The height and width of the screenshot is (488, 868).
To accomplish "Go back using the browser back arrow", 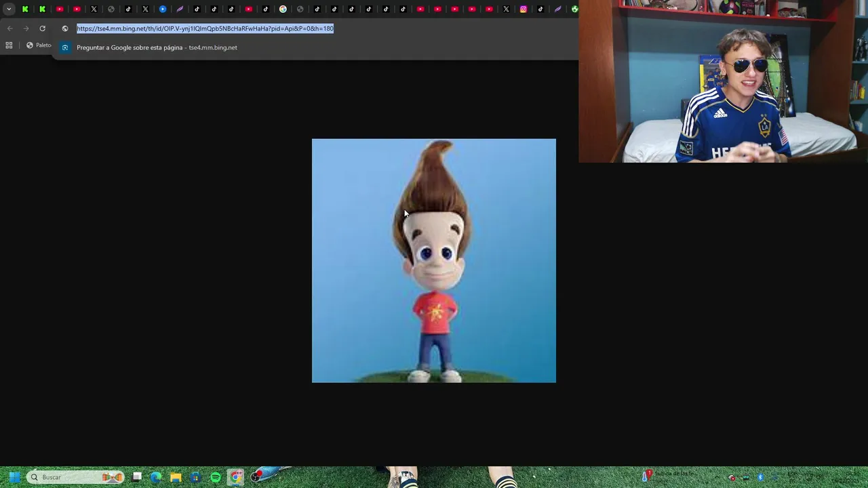I will click(9, 28).
